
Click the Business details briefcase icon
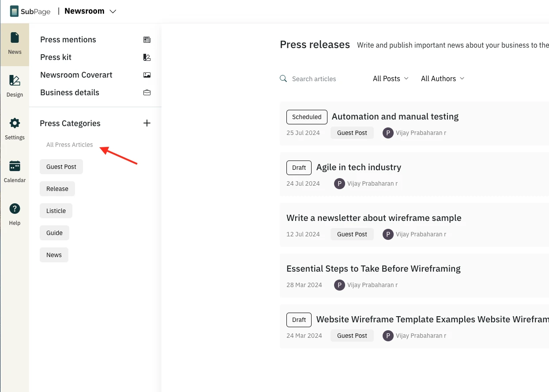(x=147, y=93)
